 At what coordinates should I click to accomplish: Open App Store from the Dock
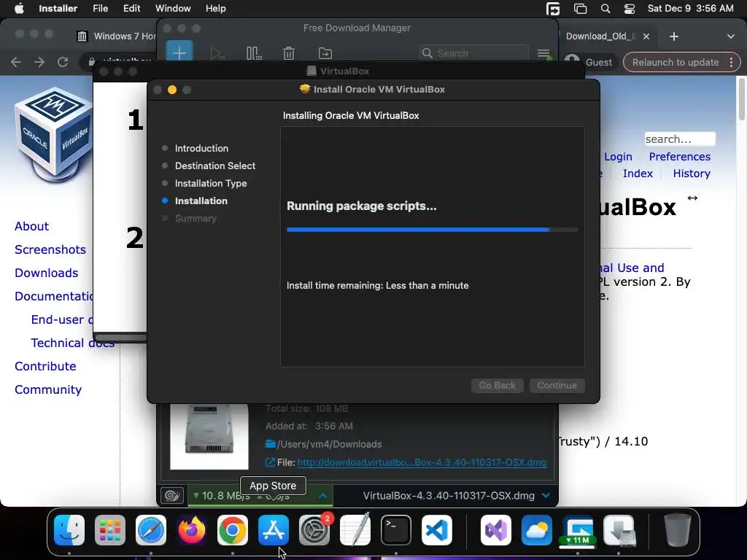point(274,530)
